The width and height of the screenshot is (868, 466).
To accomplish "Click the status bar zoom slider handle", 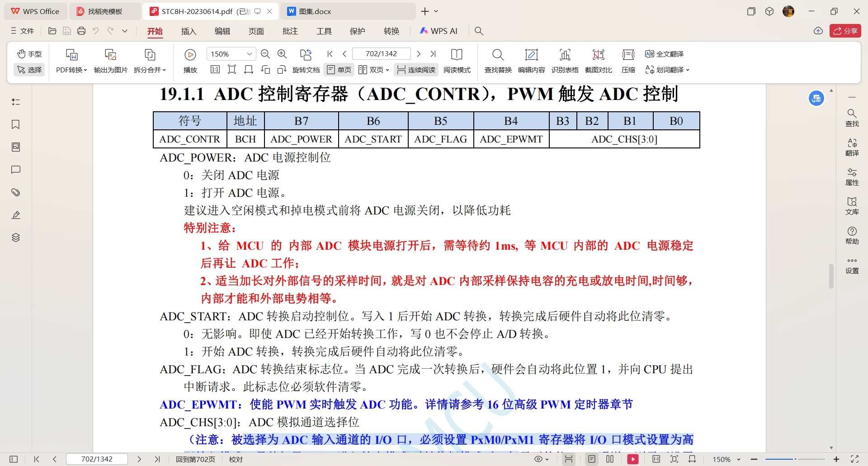I will point(795,459).
